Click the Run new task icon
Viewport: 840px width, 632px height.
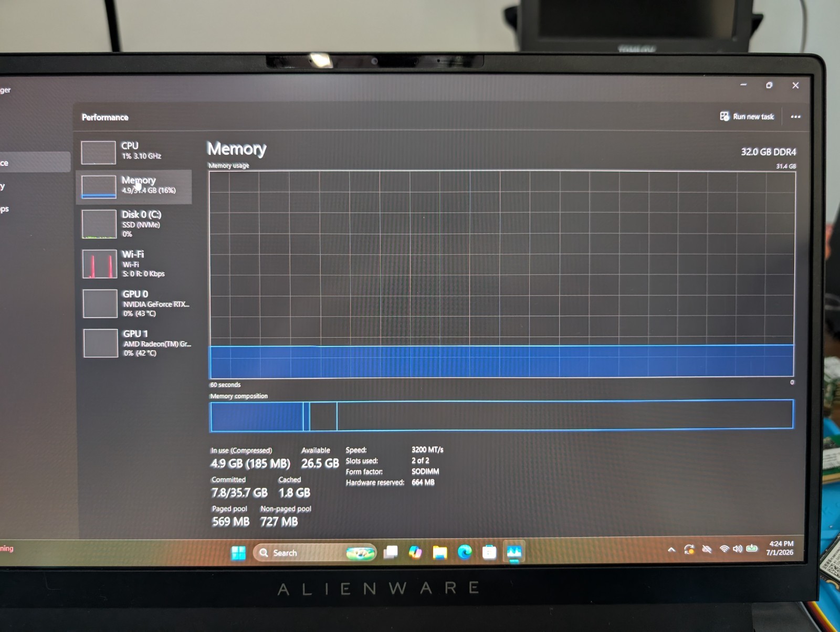724,116
